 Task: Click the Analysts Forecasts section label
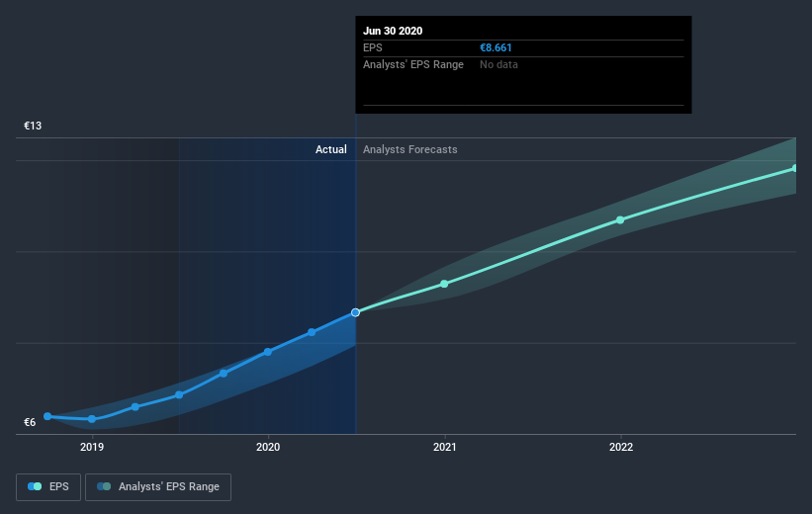(x=410, y=149)
